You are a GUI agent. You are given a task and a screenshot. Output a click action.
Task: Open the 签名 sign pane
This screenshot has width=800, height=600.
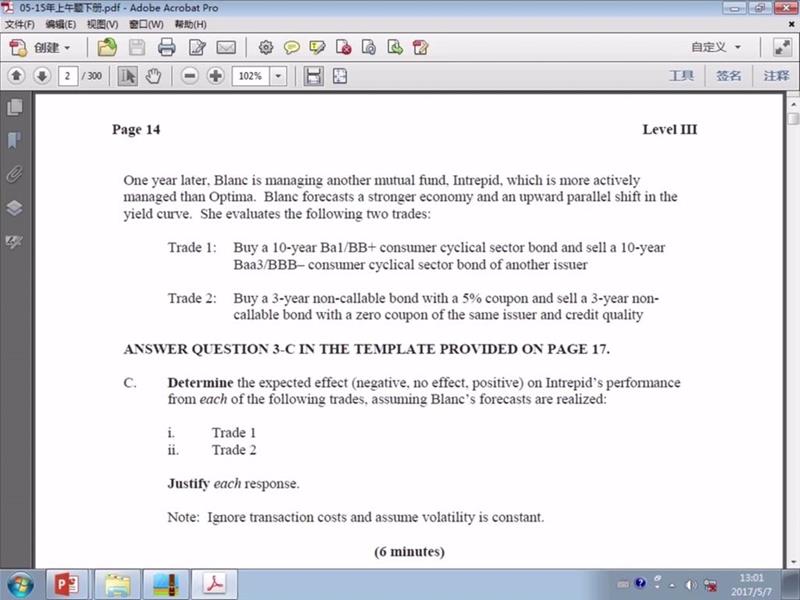pyautogui.click(x=728, y=76)
